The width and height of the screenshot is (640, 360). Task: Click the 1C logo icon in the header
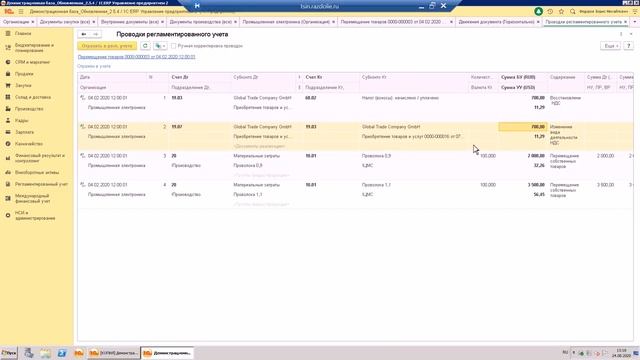pyautogui.click(x=9, y=11)
